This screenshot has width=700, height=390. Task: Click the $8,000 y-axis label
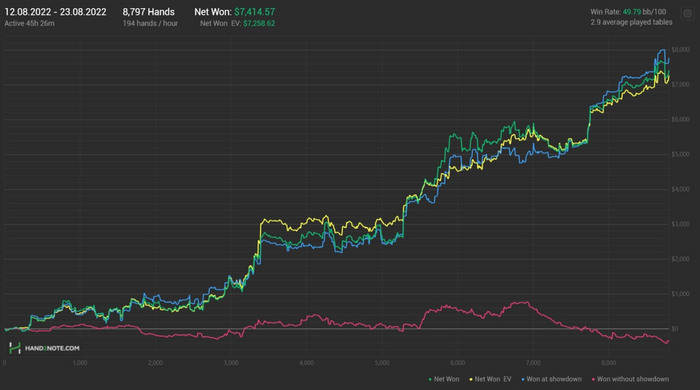point(680,50)
